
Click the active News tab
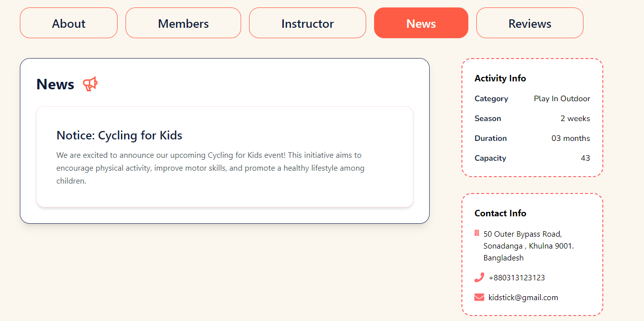click(x=421, y=23)
